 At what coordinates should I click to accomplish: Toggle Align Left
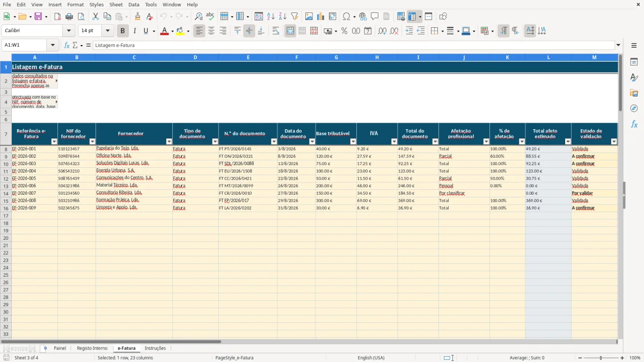(200, 31)
